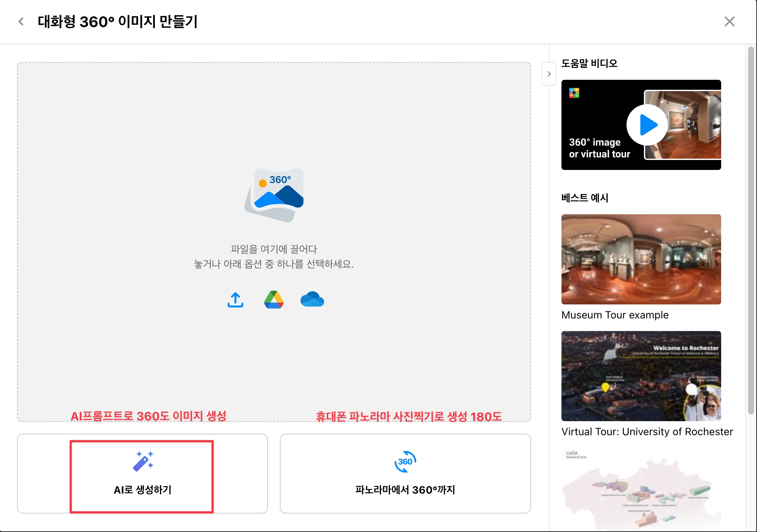Viewport: 757px width, 532px height.
Task: Collapse the help sidebar with the chevron
Action: (x=549, y=74)
